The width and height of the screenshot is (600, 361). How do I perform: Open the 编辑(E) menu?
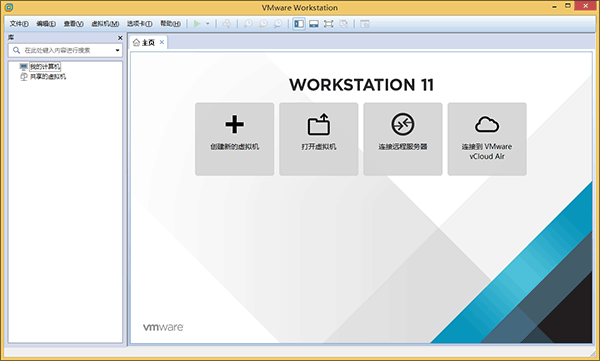tap(46, 24)
